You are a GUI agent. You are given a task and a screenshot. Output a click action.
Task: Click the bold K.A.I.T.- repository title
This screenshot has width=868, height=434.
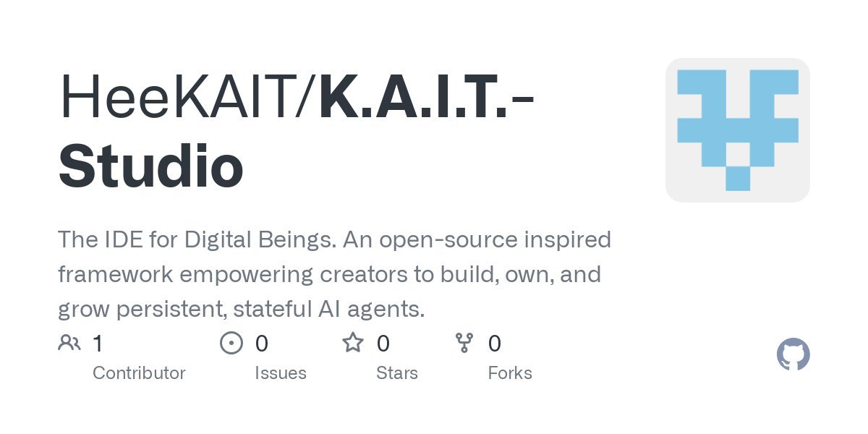(427, 101)
